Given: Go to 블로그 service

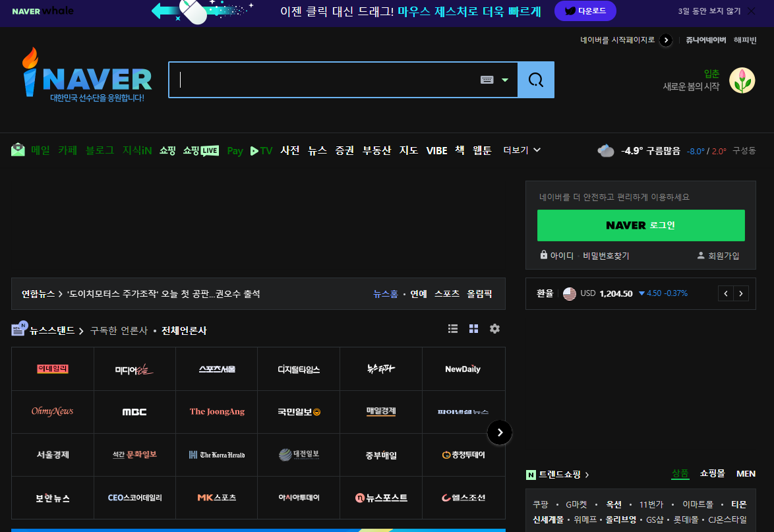Looking at the screenshot, I should click(100, 150).
